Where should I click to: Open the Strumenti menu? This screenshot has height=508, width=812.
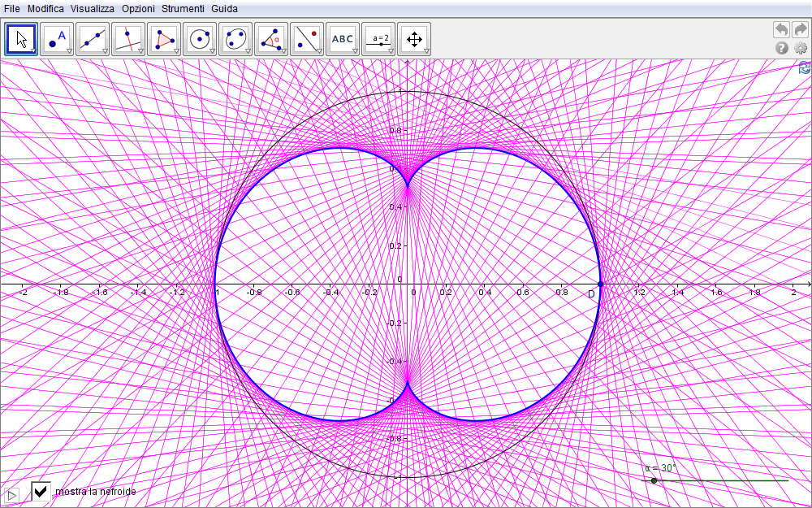183,9
